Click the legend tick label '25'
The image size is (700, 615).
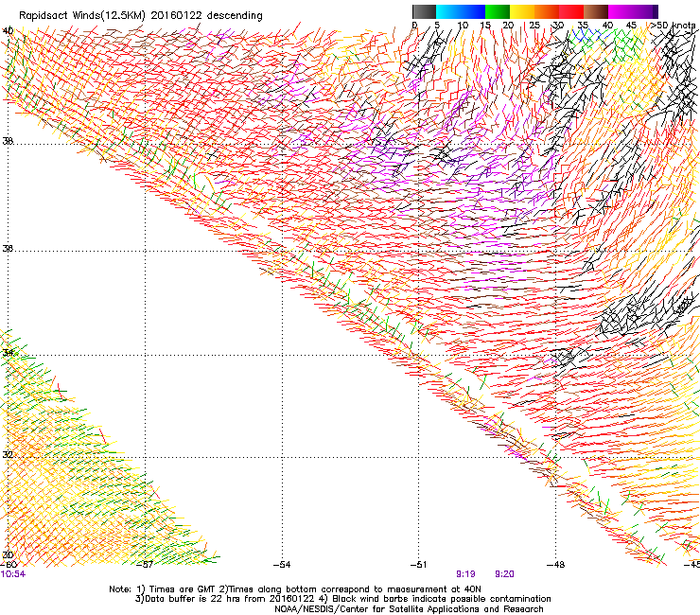pyautogui.click(x=534, y=26)
